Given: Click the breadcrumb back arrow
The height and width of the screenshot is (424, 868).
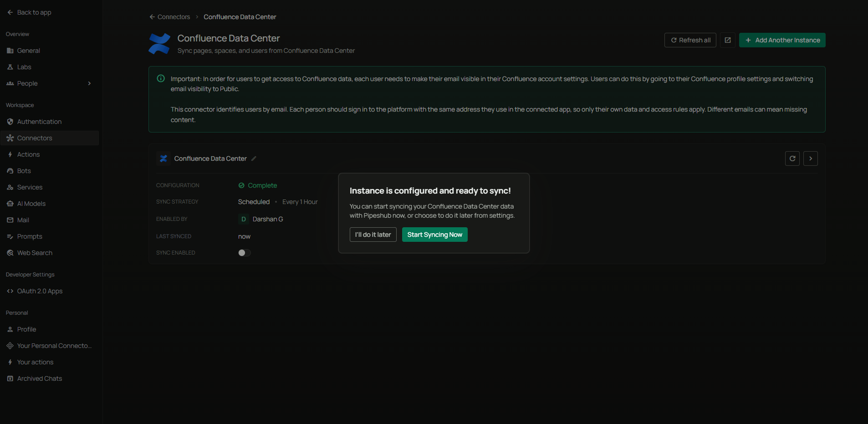Looking at the screenshot, I should tap(152, 17).
